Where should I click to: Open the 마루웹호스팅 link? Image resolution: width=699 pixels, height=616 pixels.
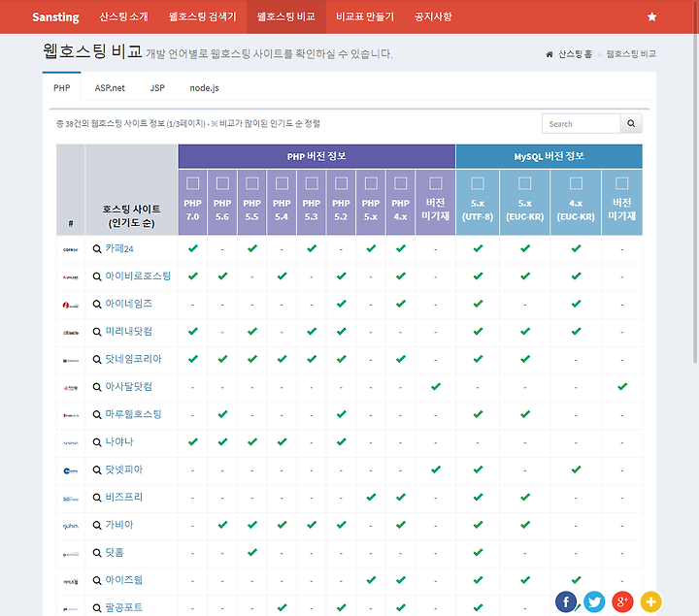point(133,414)
